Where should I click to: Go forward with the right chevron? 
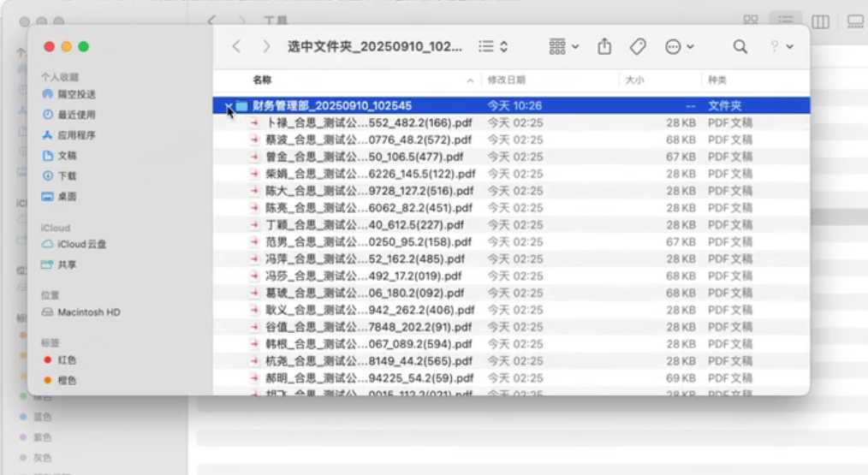pyautogui.click(x=266, y=47)
